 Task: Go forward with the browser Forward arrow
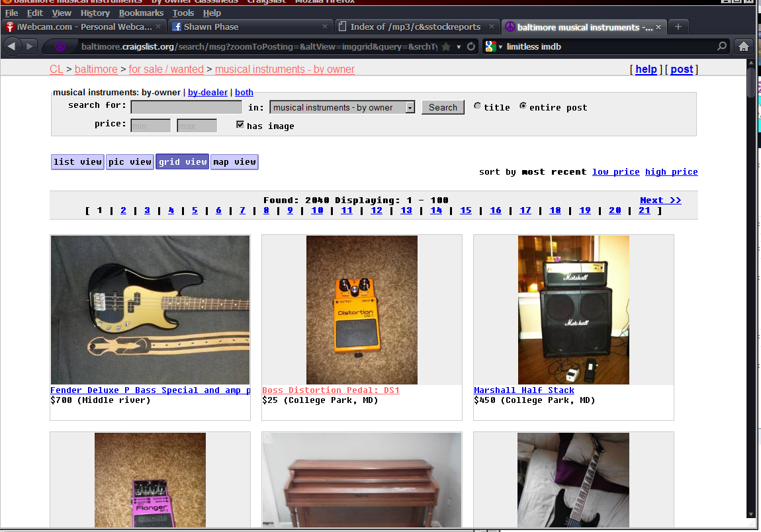pos(30,46)
